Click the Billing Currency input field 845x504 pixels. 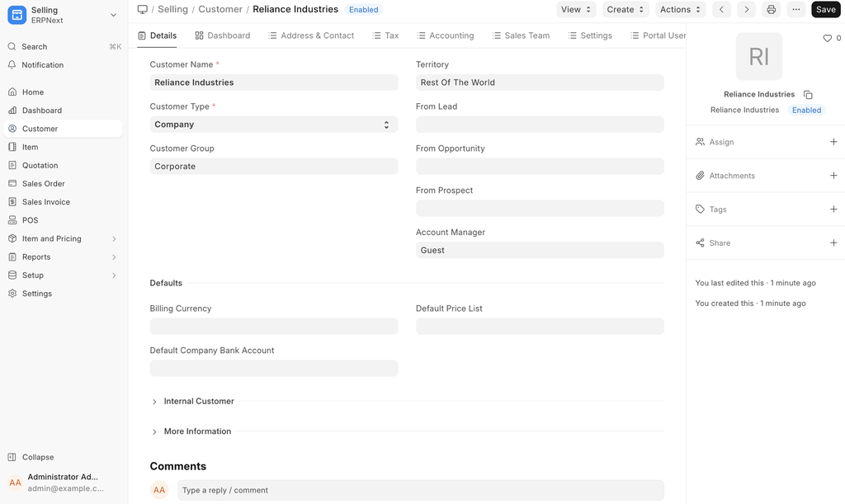tap(273, 327)
